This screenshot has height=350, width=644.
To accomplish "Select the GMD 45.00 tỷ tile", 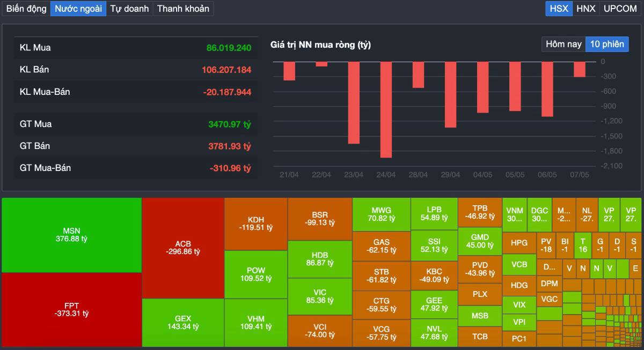I will pos(480,241).
